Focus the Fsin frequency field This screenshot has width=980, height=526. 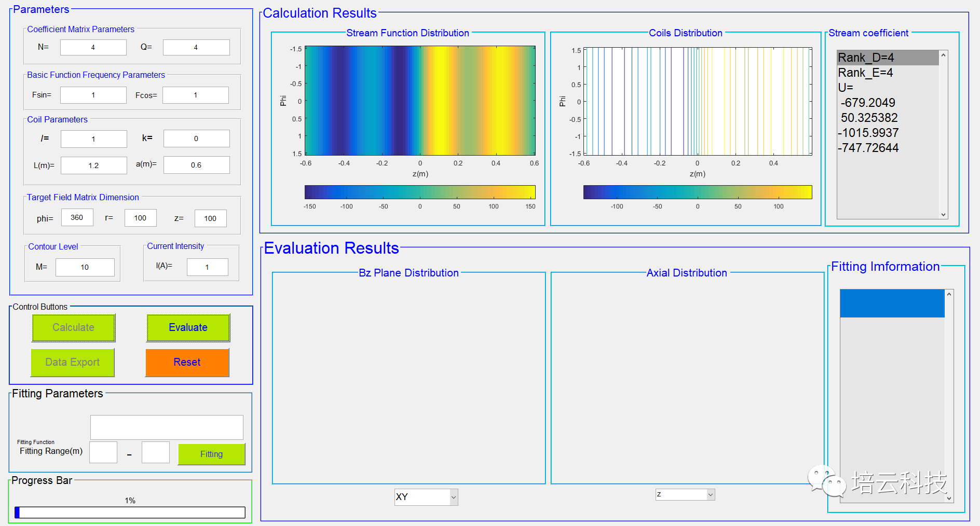pyautogui.click(x=93, y=95)
